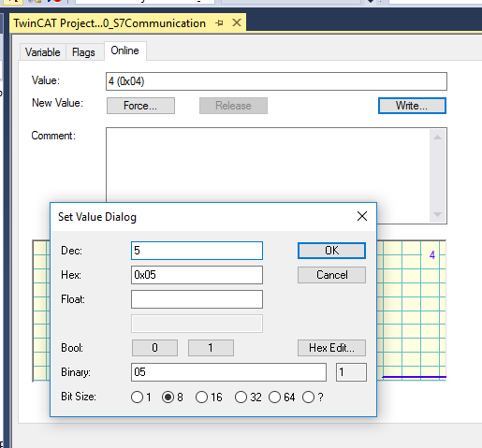The height and width of the screenshot is (448, 482).
Task: Click the Force... button
Action: coord(140,106)
